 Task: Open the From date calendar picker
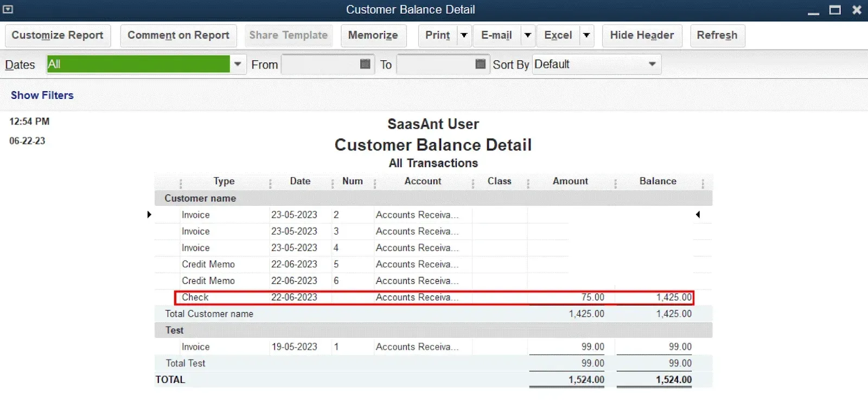(x=366, y=64)
